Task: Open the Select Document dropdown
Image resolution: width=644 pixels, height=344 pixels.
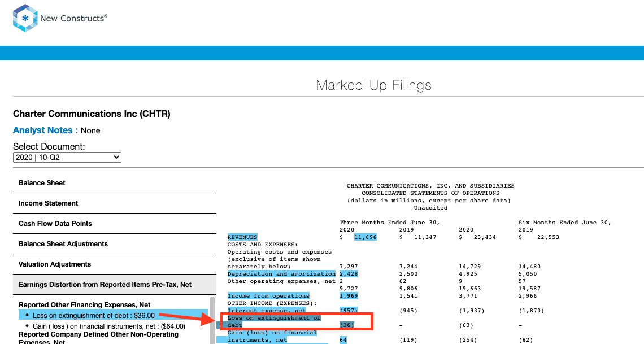Action: tap(67, 157)
